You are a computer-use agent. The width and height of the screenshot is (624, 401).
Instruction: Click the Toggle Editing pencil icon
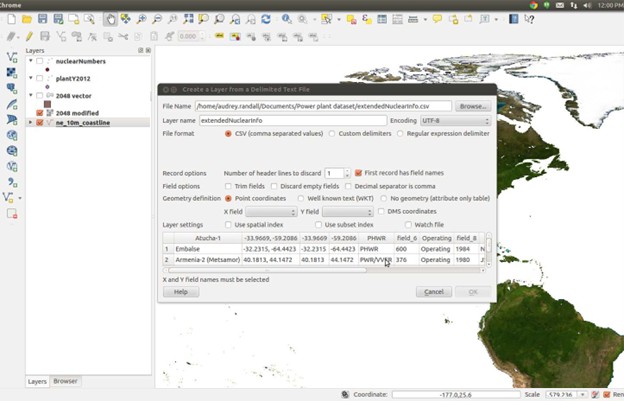30,37
